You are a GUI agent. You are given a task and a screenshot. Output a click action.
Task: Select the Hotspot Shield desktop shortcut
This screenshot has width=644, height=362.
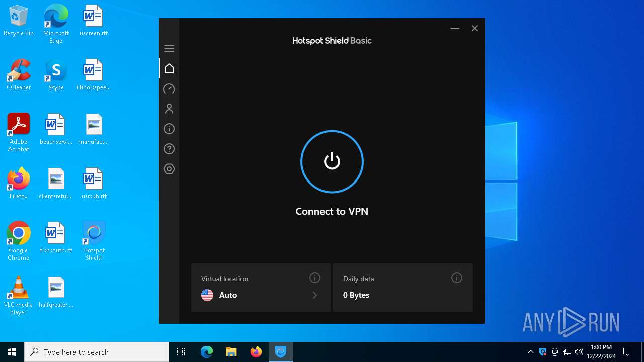click(x=94, y=241)
